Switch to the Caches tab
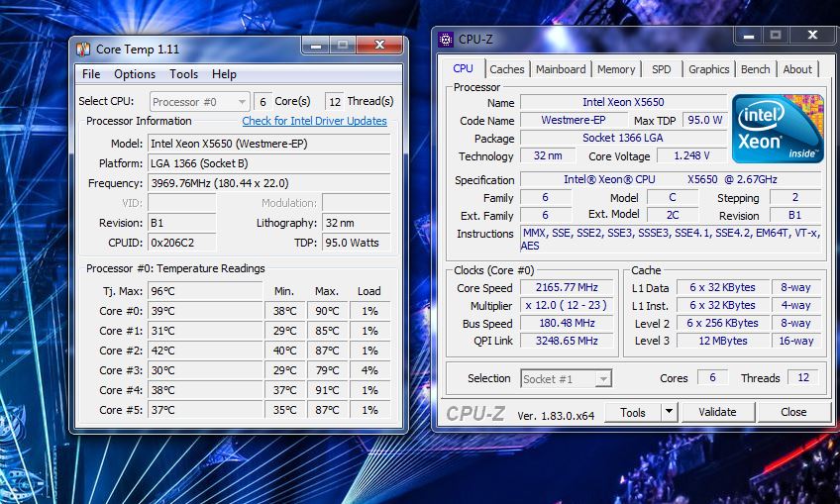Image resolution: width=840 pixels, height=504 pixels. pyautogui.click(x=507, y=69)
